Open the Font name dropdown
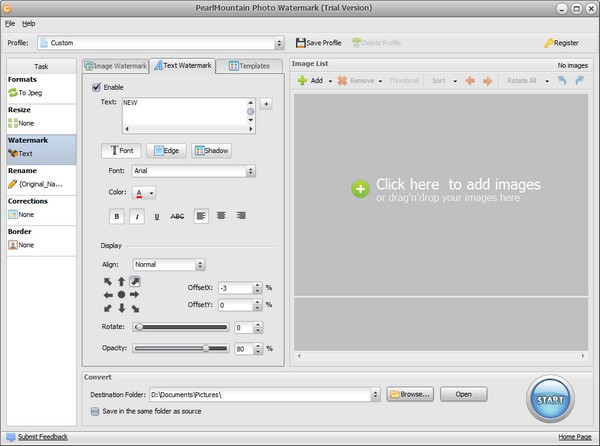This screenshot has height=446, width=600. (195, 171)
